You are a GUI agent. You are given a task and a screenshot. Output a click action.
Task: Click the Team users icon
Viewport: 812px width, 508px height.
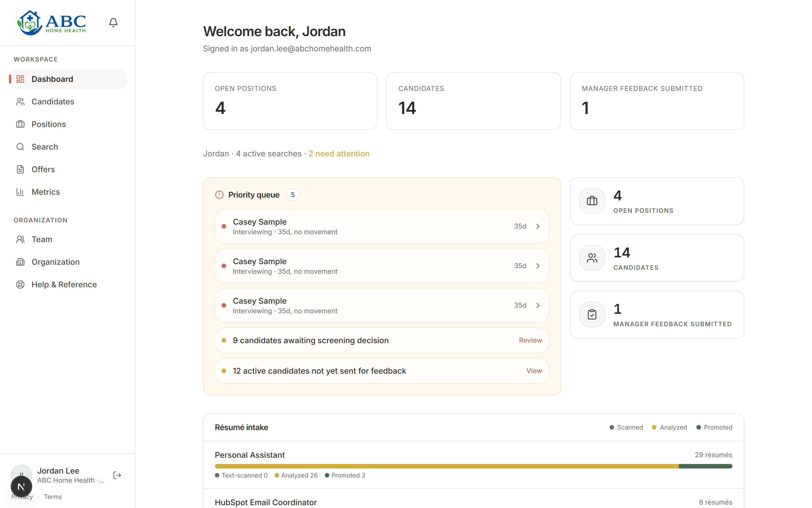[20, 239]
